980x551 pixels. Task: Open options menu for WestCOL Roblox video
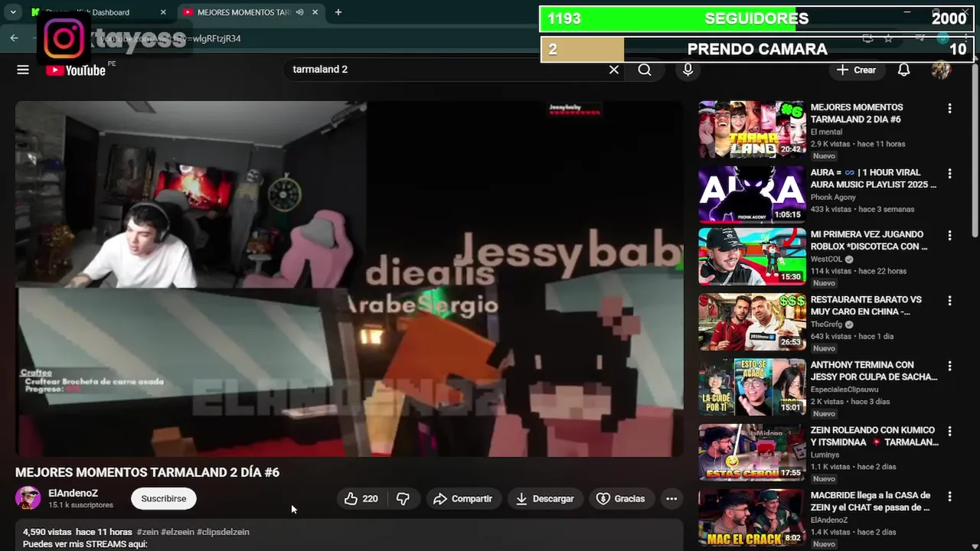[949, 236]
